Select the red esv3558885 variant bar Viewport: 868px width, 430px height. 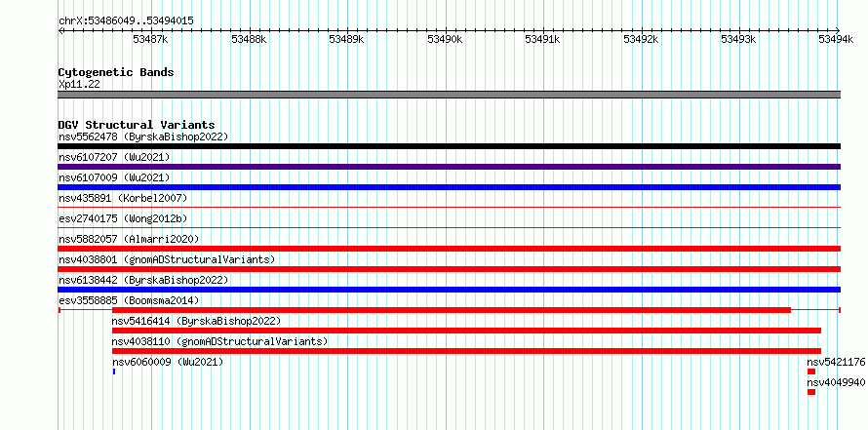tap(452, 310)
